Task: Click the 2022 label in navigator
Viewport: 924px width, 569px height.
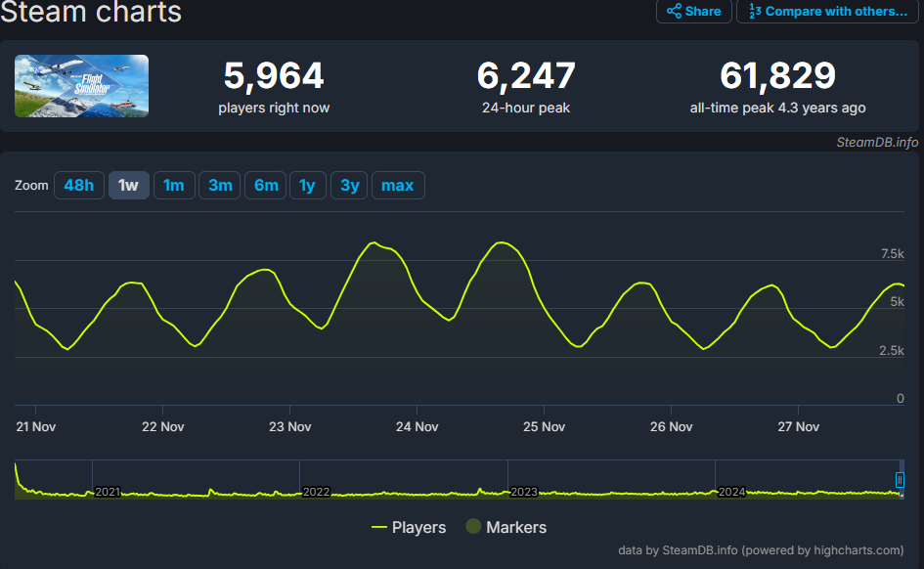Action: point(316,492)
